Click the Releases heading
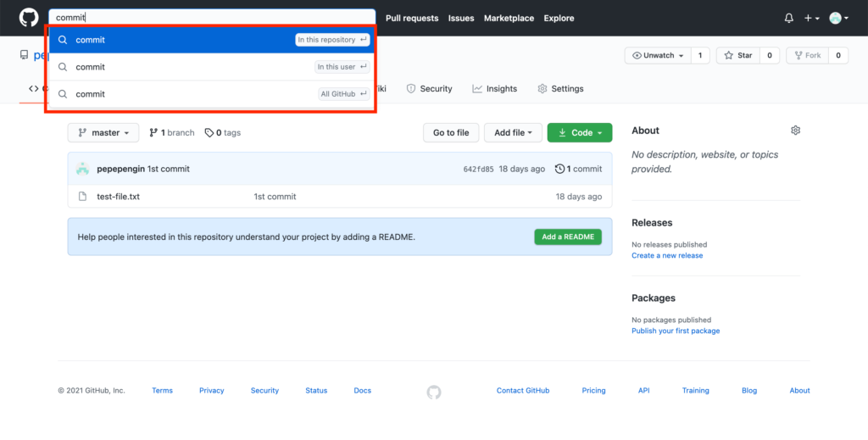The width and height of the screenshot is (868, 440). (652, 222)
